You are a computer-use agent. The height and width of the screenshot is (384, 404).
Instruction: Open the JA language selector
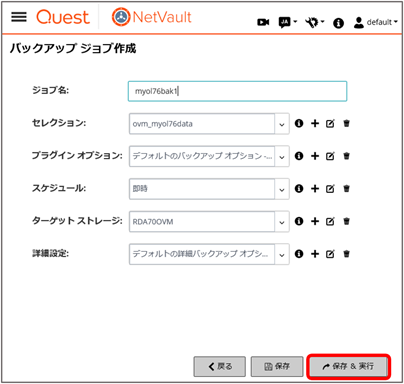tap(287, 23)
